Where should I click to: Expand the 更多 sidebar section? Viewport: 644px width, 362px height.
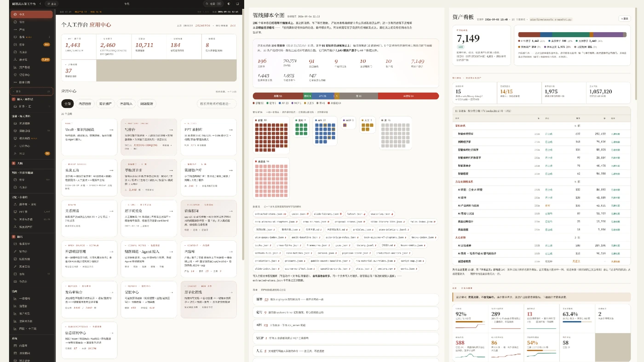click(32, 91)
